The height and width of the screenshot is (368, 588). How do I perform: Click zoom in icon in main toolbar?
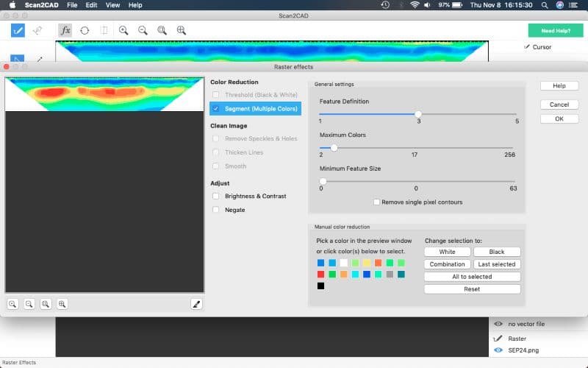click(123, 30)
